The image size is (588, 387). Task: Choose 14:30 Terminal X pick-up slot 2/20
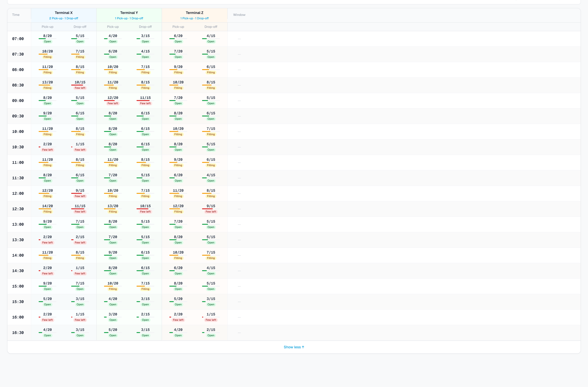coord(47,271)
